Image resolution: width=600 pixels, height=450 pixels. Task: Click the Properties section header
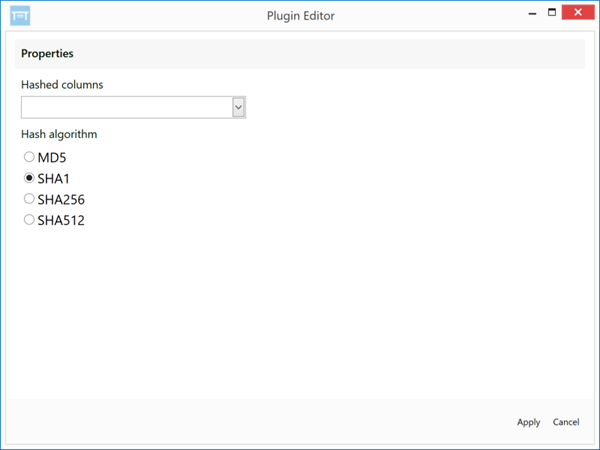coord(300,54)
